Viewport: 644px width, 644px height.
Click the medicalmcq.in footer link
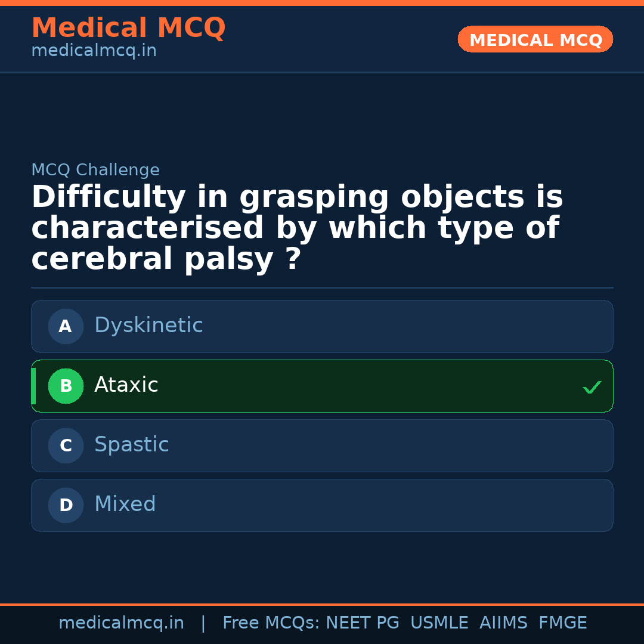pos(122,623)
